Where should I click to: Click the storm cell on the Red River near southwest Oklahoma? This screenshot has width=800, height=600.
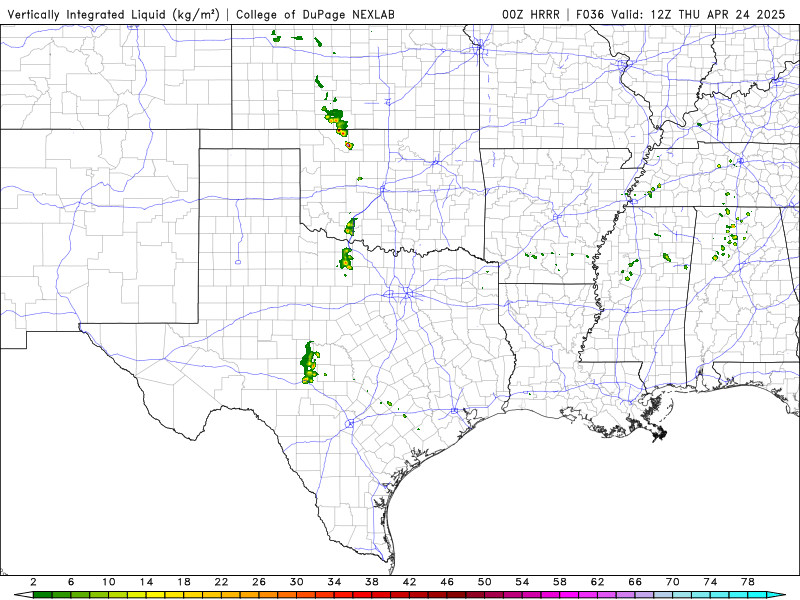click(x=351, y=226)
